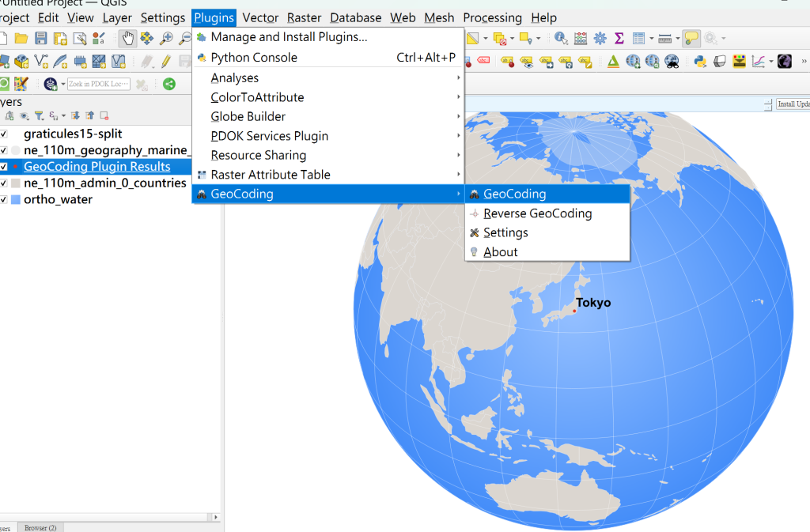Viewport: 810px width, 532px height.
Task: Expand the Analyses submenu
Action: [x=328, y=78]
